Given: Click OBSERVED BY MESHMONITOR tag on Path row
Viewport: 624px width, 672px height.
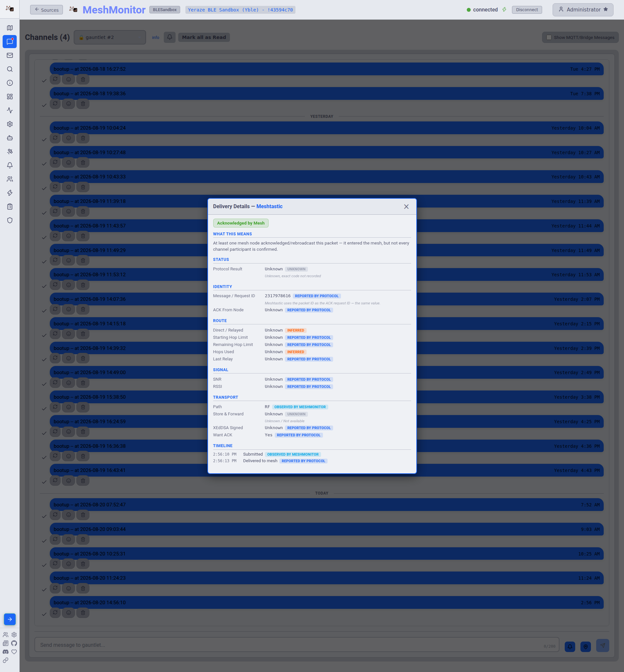Looking at the screenshot, I should (x=300, y=407).
